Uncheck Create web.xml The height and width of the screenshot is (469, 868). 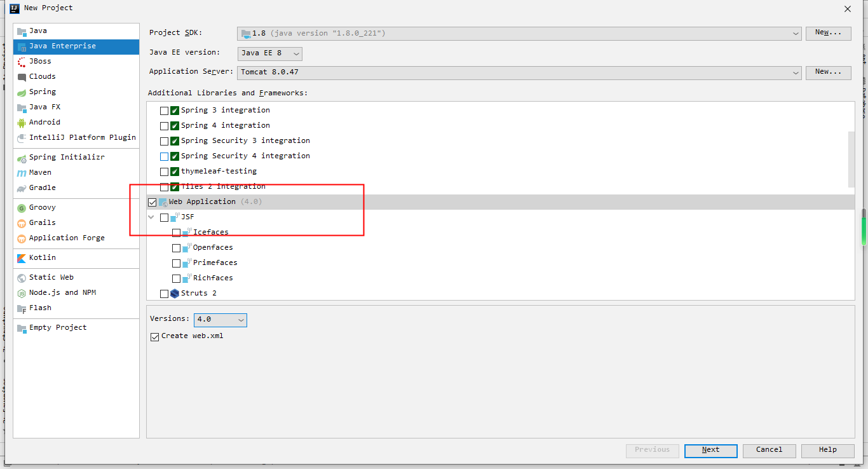pyautogui.click(x=154, y=336)
